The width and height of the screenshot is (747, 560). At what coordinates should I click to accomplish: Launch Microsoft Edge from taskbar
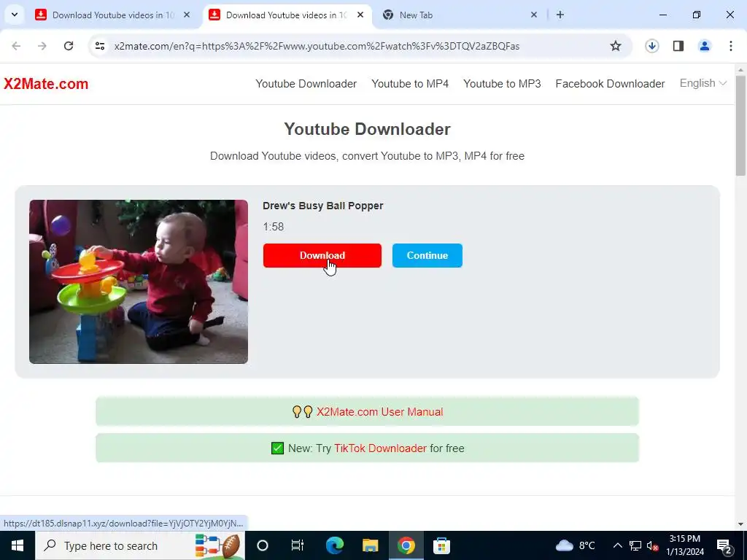[334, 545]
